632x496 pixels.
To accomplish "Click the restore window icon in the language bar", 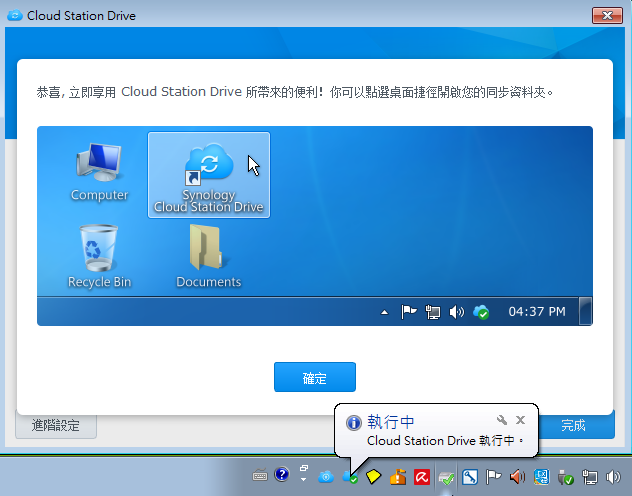I will (304, 468).
